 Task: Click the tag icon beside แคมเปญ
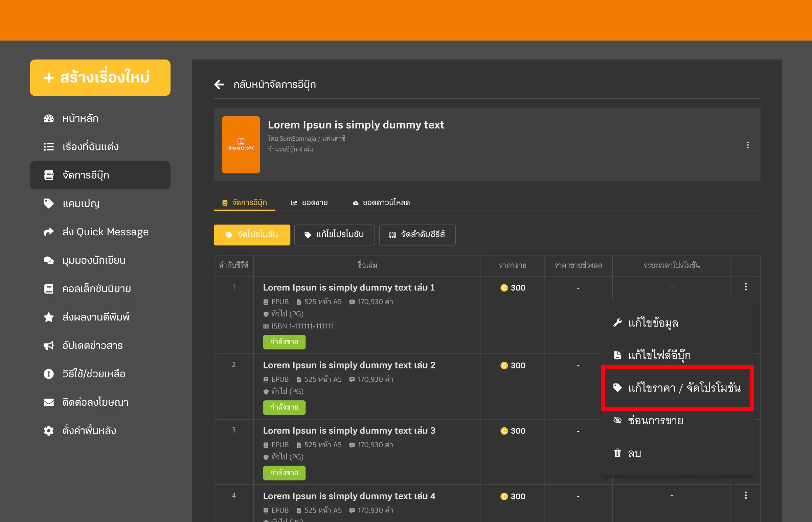click(49, 204)
